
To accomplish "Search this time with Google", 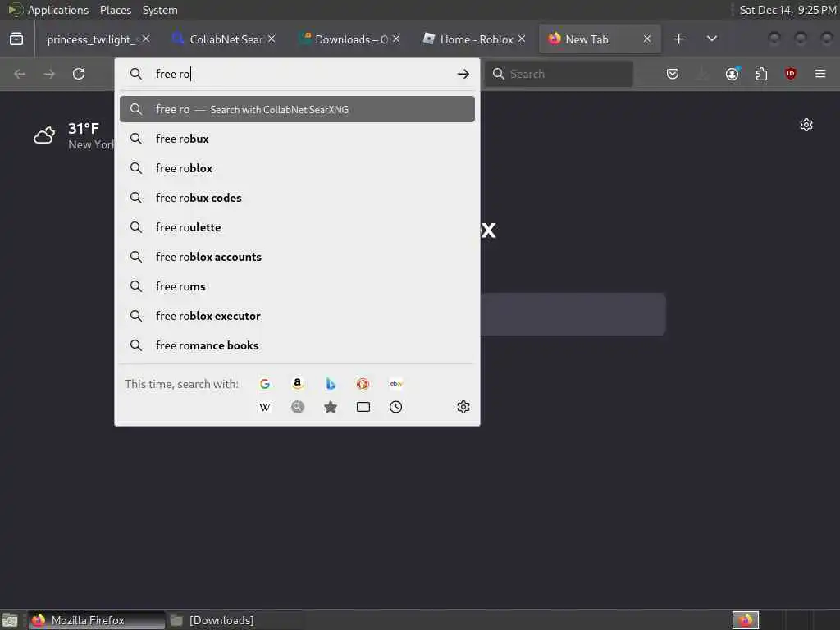I will (265, 384).
